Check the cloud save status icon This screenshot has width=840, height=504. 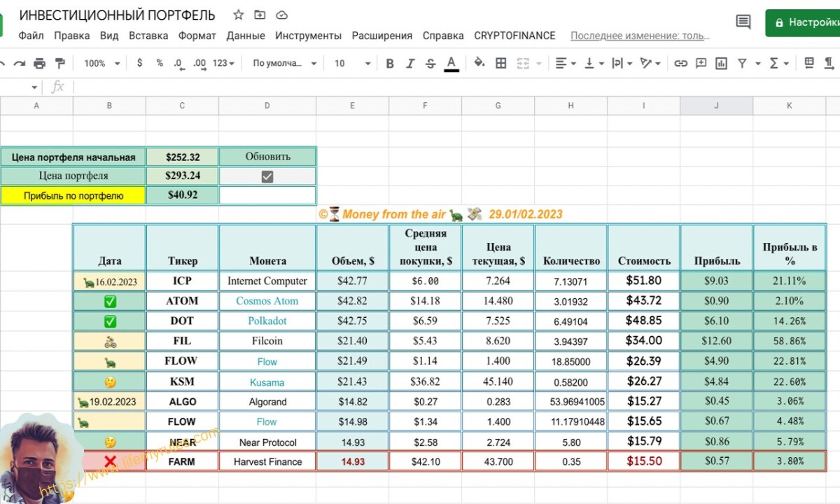[281, 15]
